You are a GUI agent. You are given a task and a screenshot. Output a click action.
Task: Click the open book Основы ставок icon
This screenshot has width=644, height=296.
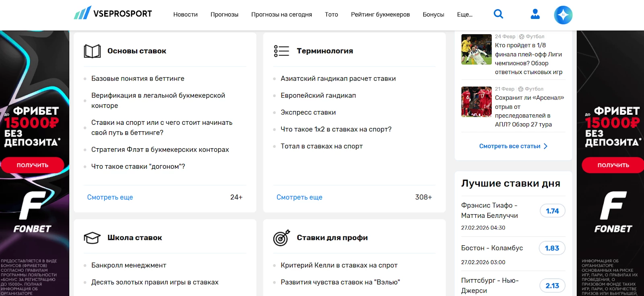[92, 51]
